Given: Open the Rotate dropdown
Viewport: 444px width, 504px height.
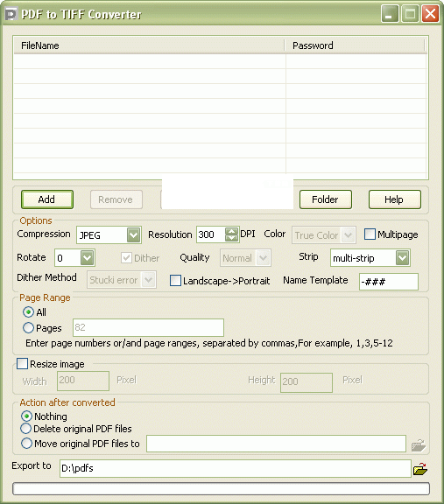Looking at the screenshot, I should (x=88, y=257).
